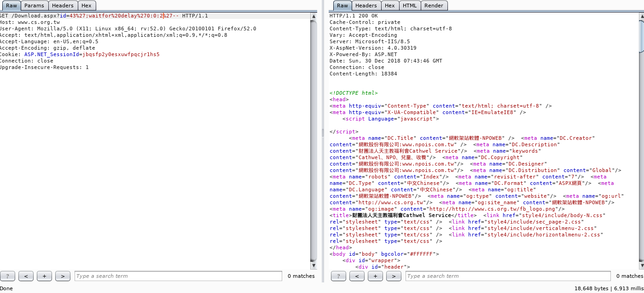Go to previous match in request search
Screen dimensions: 644x293
tap(26, 276)
